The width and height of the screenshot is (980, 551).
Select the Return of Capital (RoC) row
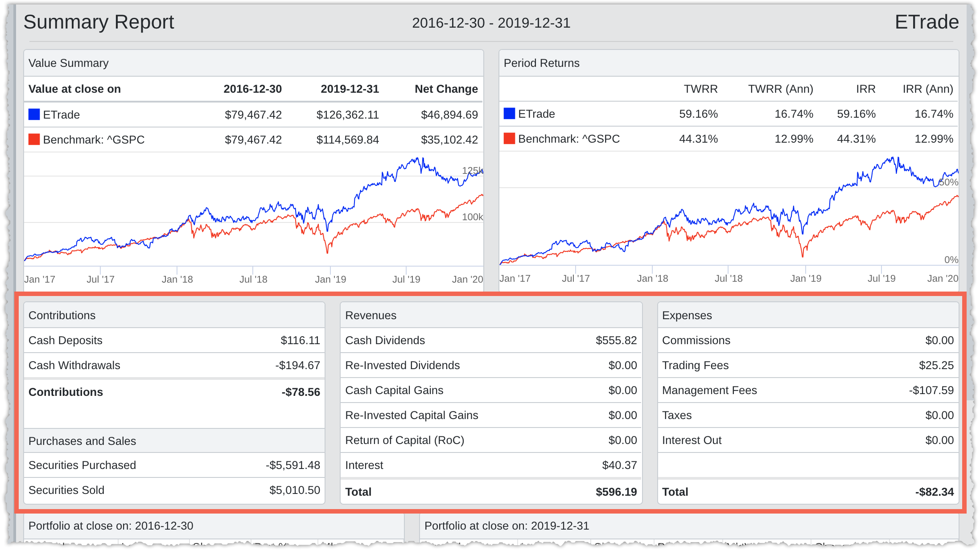click(x=491, y=440)
